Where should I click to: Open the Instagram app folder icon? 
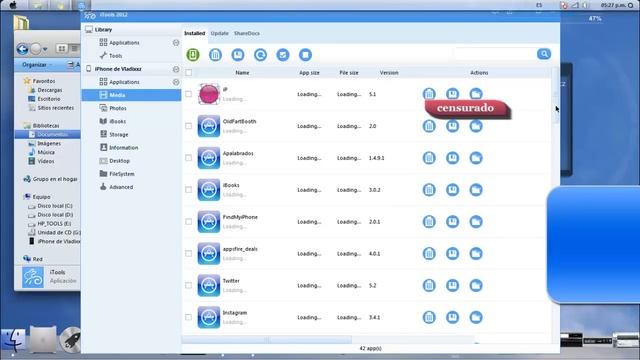click(x=476, y=317)
